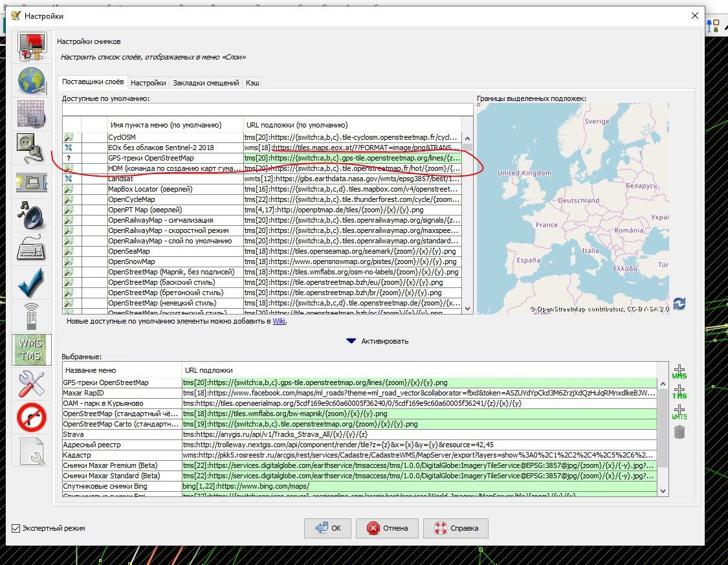
Task: Open keyboard shortcuts settings icon
Action: point(32,249)
